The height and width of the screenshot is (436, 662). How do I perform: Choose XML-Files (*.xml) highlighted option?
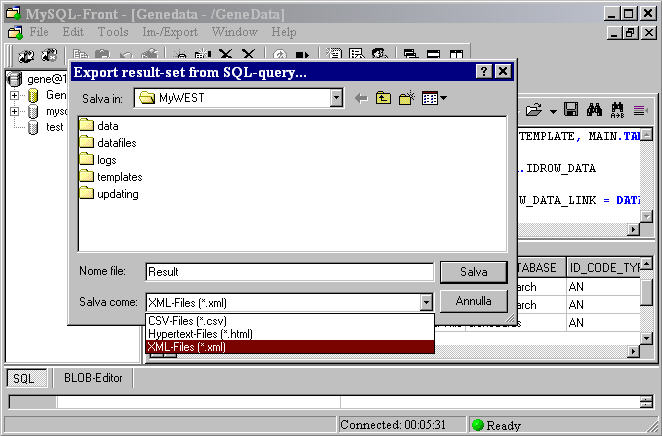pos(290,347)
